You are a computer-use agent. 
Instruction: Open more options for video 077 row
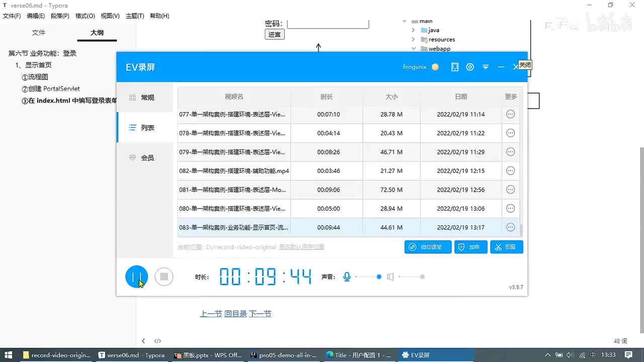(x=510, y=114)
